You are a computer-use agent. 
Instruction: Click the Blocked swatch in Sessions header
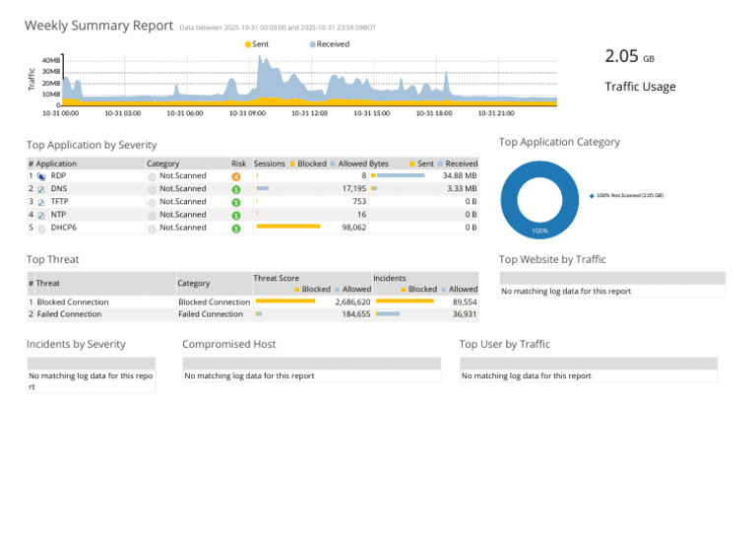coord(292,164)
